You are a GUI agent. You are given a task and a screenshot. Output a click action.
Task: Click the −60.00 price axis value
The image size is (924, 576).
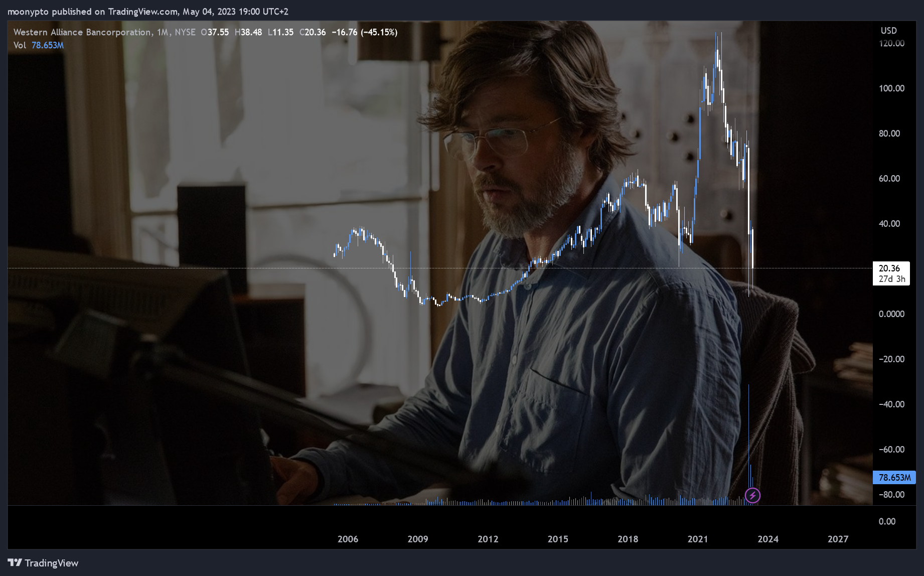(891, 450)
